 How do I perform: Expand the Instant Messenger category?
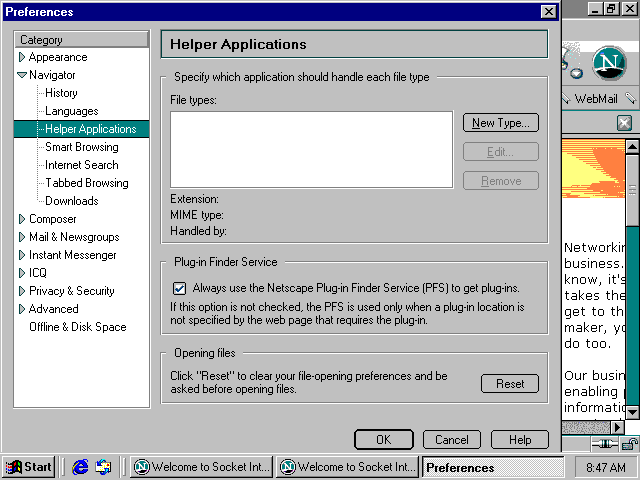[22, 255]
